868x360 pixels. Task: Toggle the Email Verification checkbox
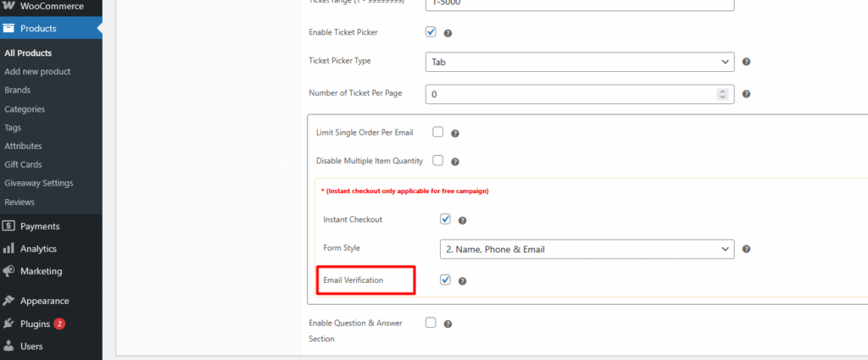coord(446,280)
